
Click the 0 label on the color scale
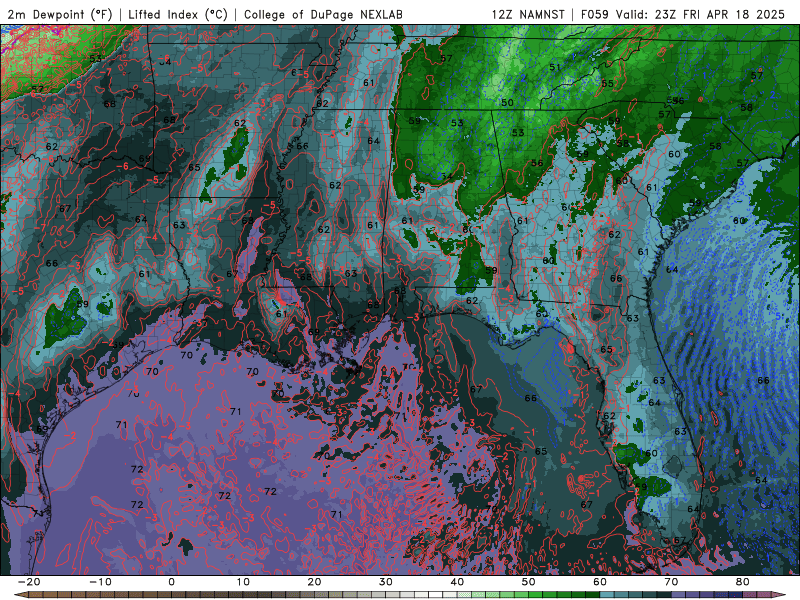(171, 582)
